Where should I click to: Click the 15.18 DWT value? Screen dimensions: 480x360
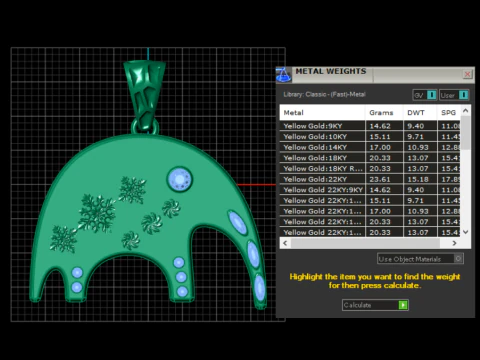click(418, 179)
